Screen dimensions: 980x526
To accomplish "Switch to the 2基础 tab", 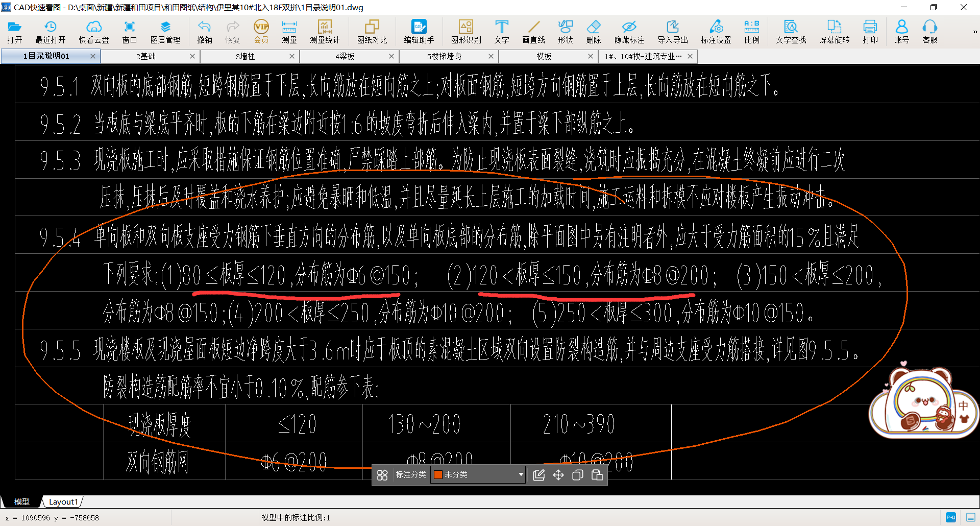I will (146, 56).
